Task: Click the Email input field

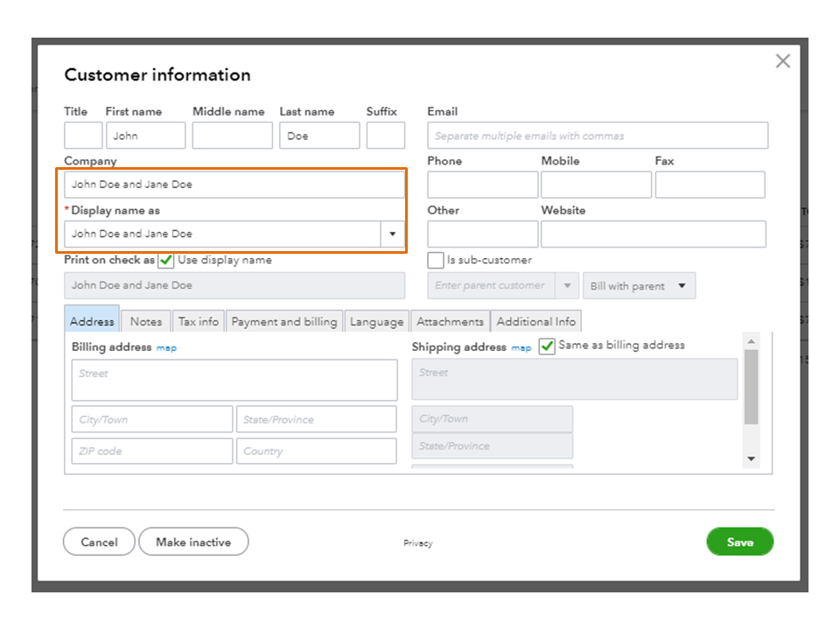Action: click(x=598, y=136)
